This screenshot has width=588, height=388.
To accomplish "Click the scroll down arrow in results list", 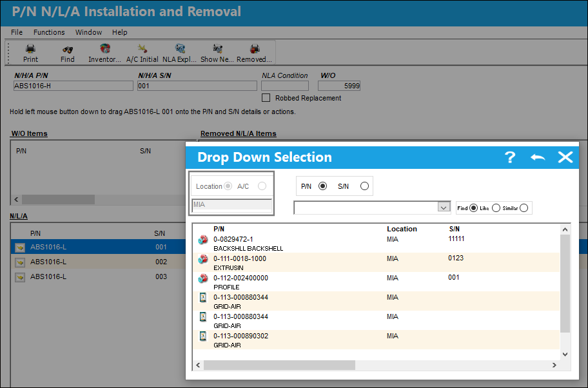I will coord(565,354).
